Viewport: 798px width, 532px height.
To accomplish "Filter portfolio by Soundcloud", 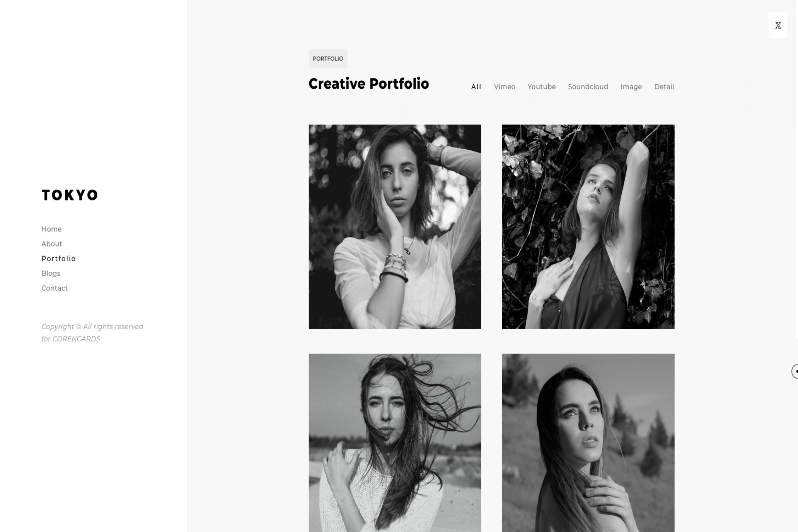I will 588,87.
